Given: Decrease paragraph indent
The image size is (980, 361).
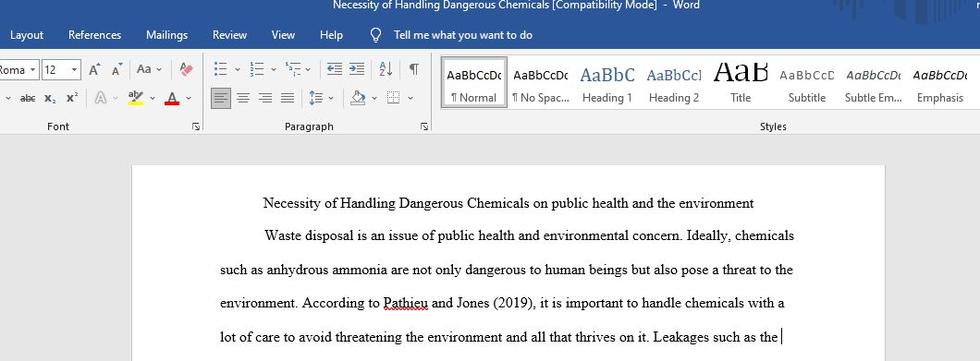Looking at the screenshot, I should pyautogui.click(x=335, y=69).
